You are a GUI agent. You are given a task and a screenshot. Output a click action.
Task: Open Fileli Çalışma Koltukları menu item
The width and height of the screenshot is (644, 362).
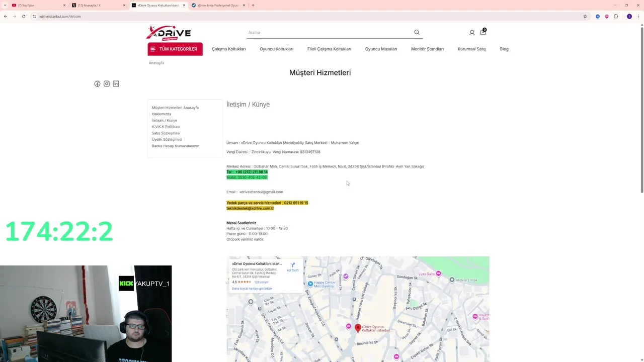329,49
